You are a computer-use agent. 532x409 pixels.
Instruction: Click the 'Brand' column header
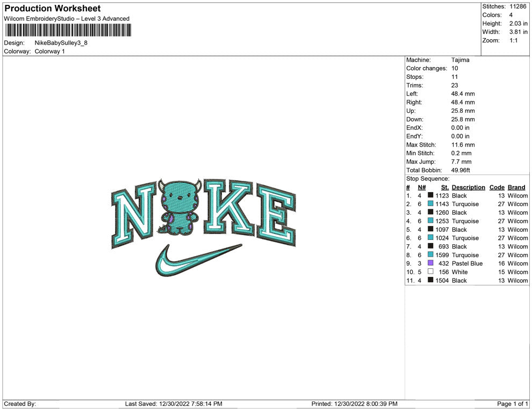pyautogui.click(x=516, y=187)
